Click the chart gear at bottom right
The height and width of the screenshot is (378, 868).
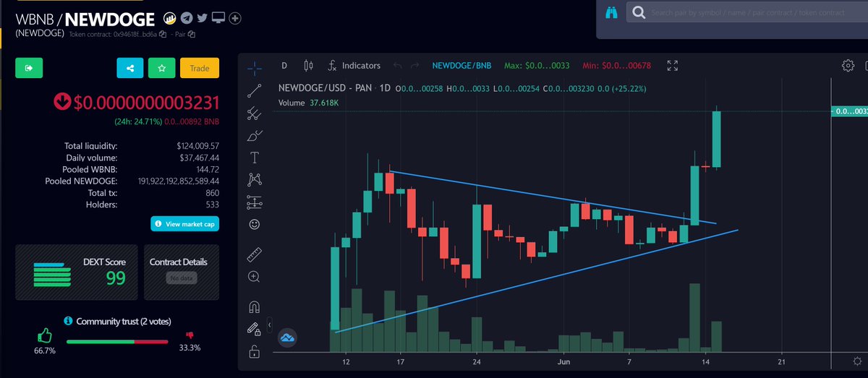click(857, 361)
